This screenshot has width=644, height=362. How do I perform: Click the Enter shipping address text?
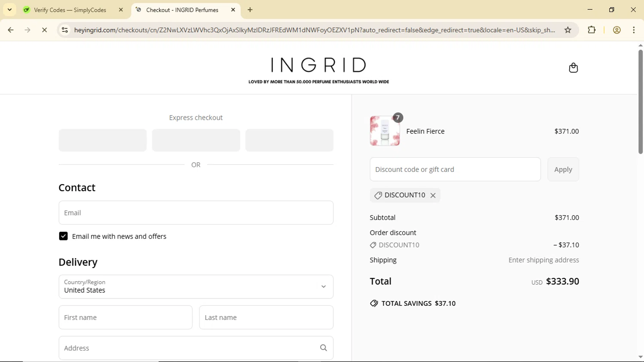coord(544,260)
